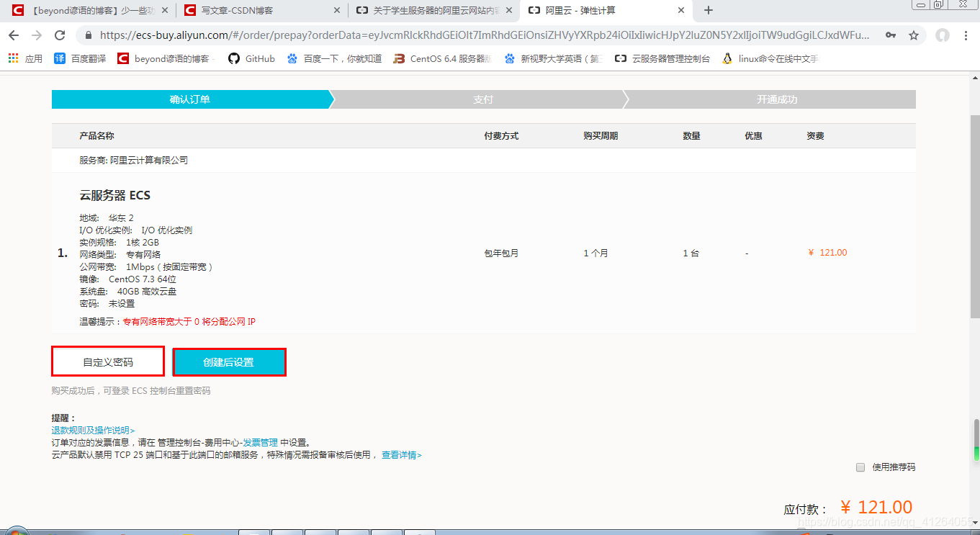Screen dimensions: 980x535
Task: Open the saved password key icon
Action: click(891, 35)
